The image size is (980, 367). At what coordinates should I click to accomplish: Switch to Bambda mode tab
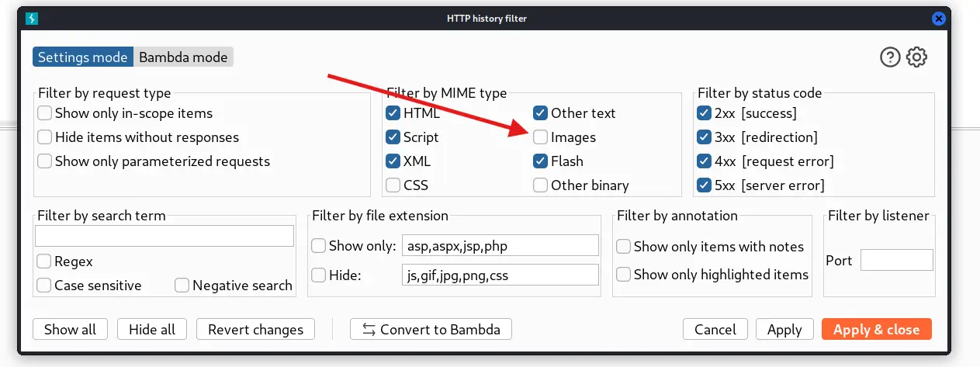[x=183, y=57]
